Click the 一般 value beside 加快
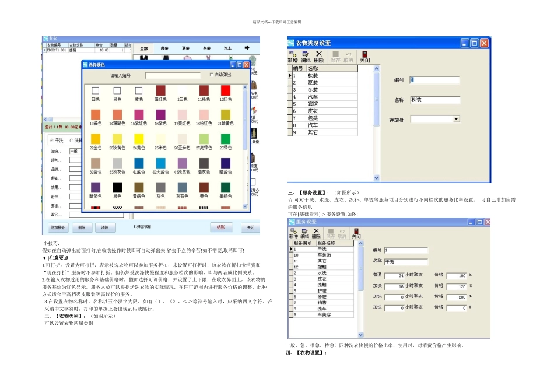This screenshot has height=392, width=554. pyautogui.click(x=75, y=151)
